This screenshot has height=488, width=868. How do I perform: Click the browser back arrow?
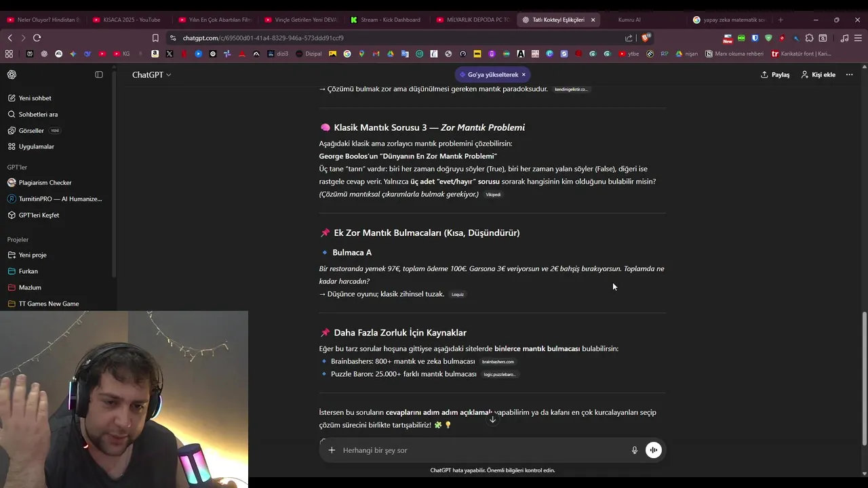[9, 38]
